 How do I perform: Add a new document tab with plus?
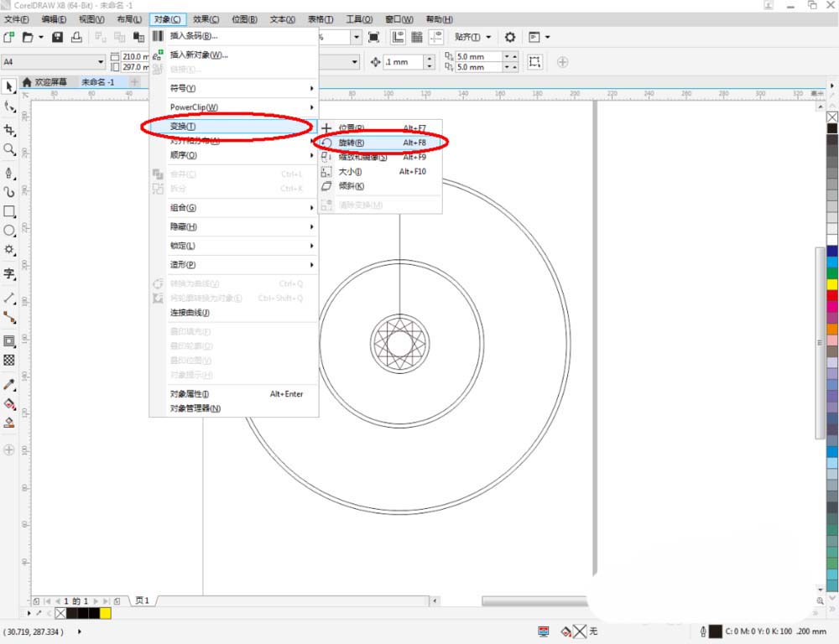tap(135, 82)
